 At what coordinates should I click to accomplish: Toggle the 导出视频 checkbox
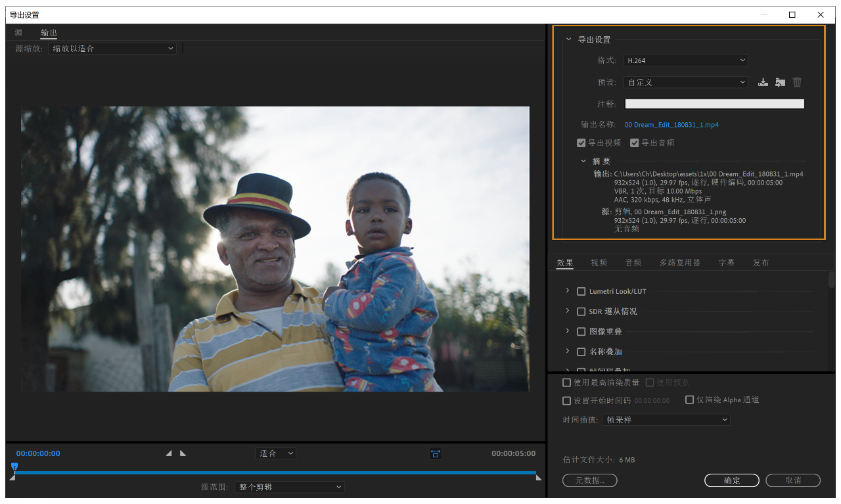[581, 143]
